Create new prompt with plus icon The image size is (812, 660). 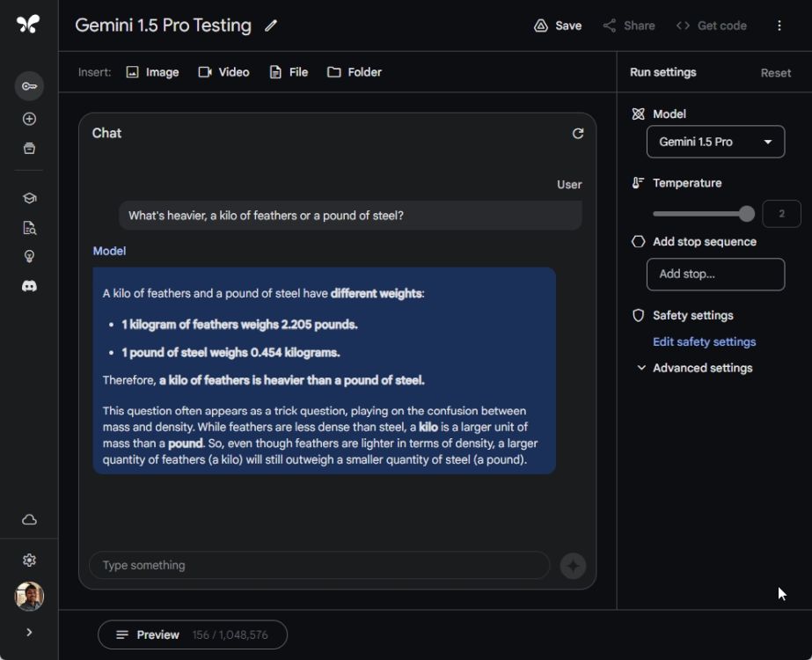pos(29,119)
